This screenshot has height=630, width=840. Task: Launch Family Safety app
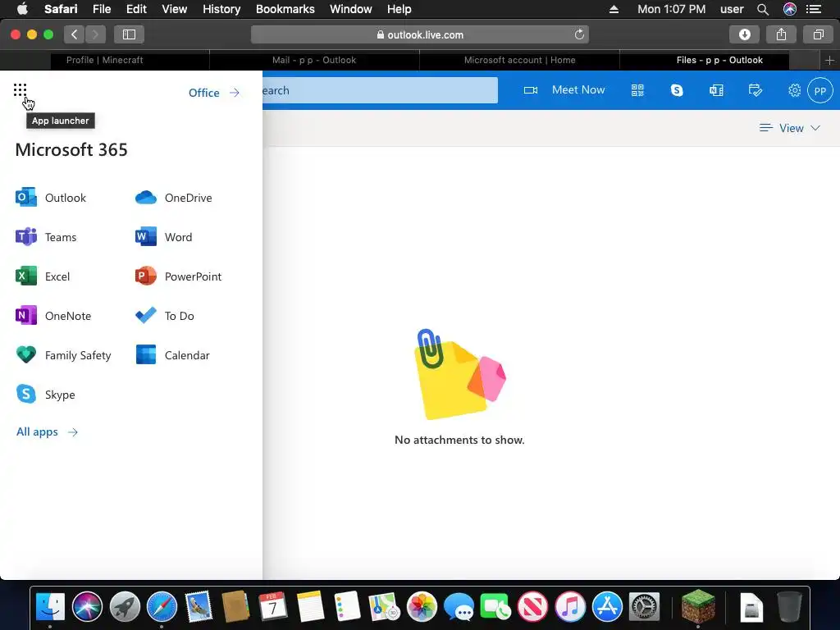pyautogui.click(x=62, y=355)
